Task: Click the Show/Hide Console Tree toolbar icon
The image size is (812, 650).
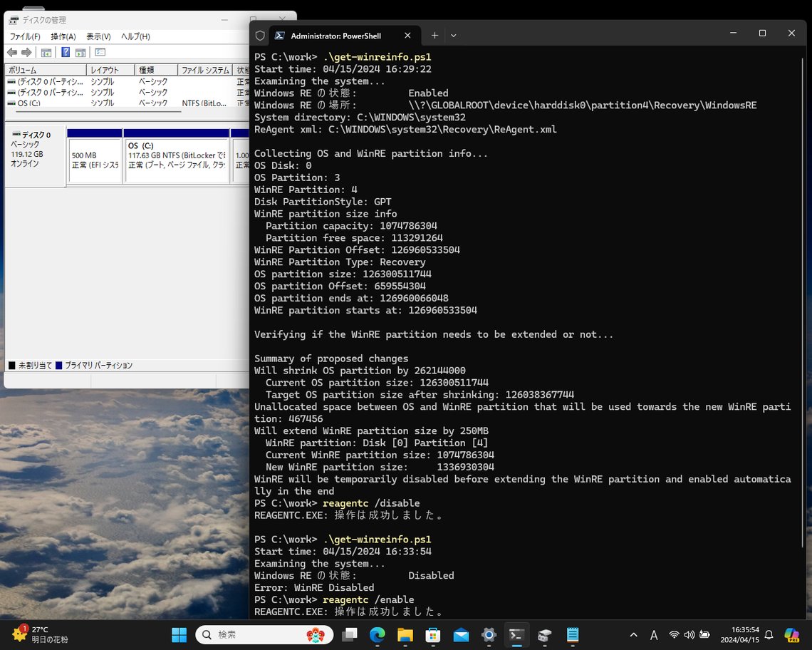Action: [46, 53]
